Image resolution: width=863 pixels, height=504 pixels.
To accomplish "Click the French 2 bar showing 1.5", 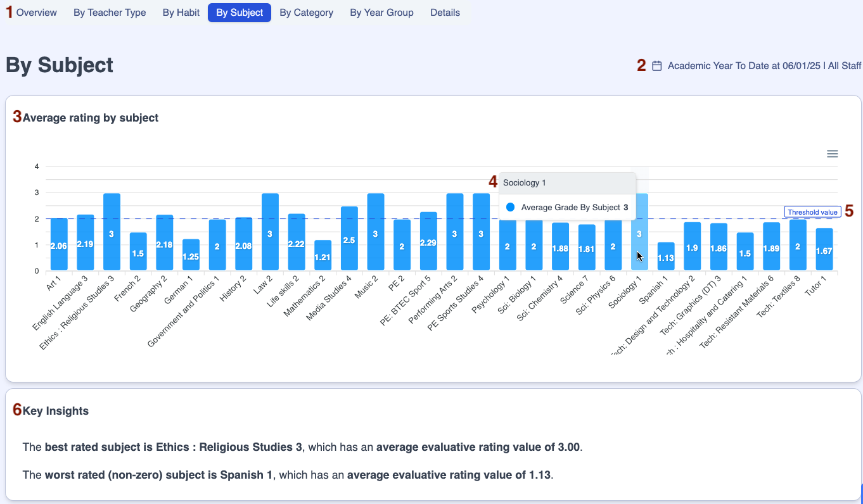I will (138, 252).
